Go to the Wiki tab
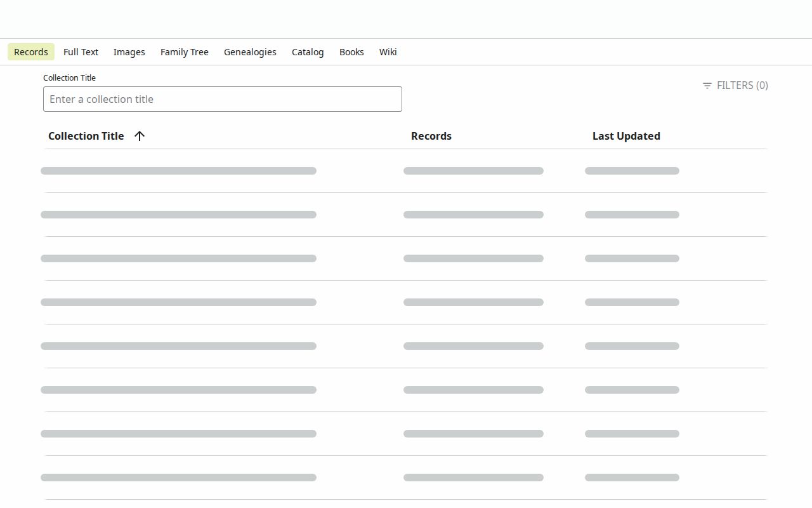Viewport: 812px width, 508px height. tap(388, 52)
